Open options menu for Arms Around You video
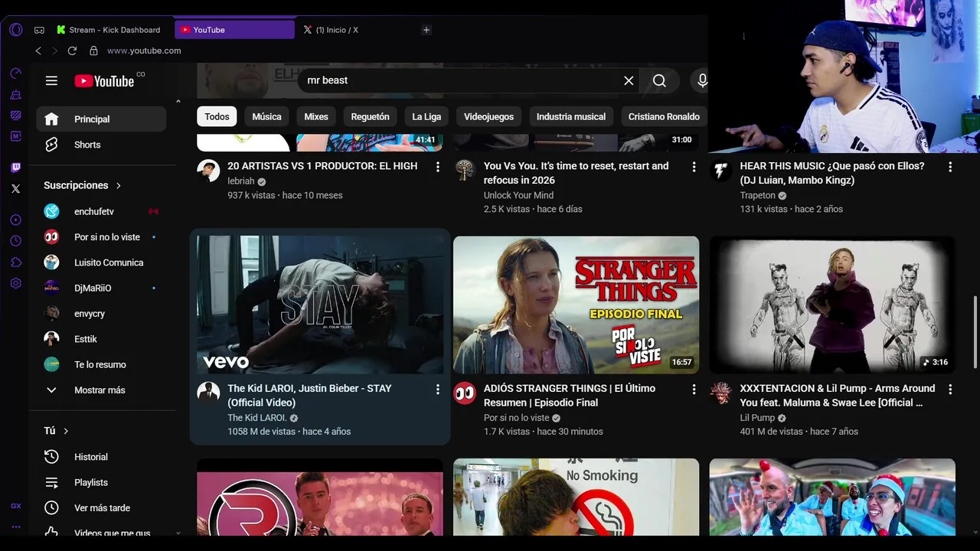Viewport: 980px width, 551px height. tap(950, 390)
